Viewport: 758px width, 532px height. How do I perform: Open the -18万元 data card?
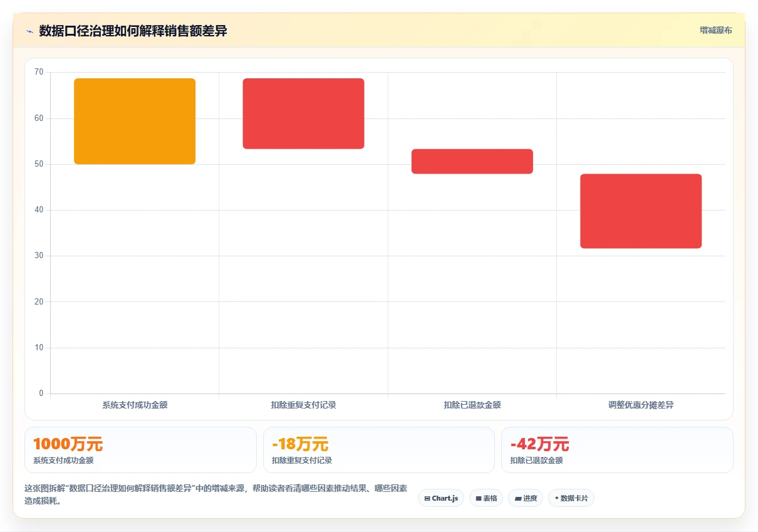tap(379, 450)
